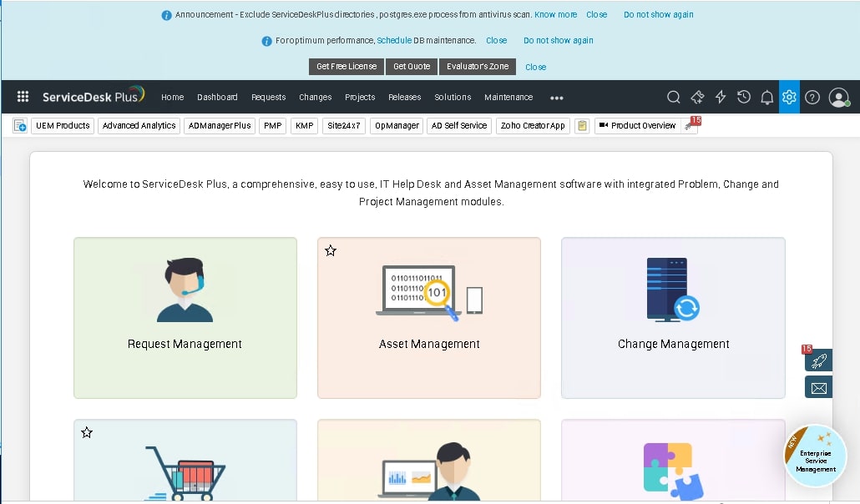Play the Product Overview video link
Viewport: 860px width, 504px height.
click(x=637, y=126)
